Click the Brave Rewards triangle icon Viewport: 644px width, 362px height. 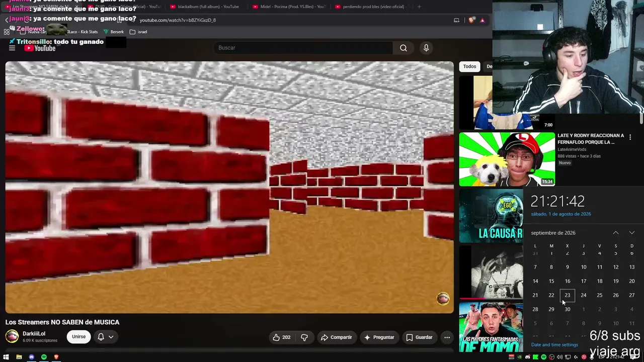[482, 20]
